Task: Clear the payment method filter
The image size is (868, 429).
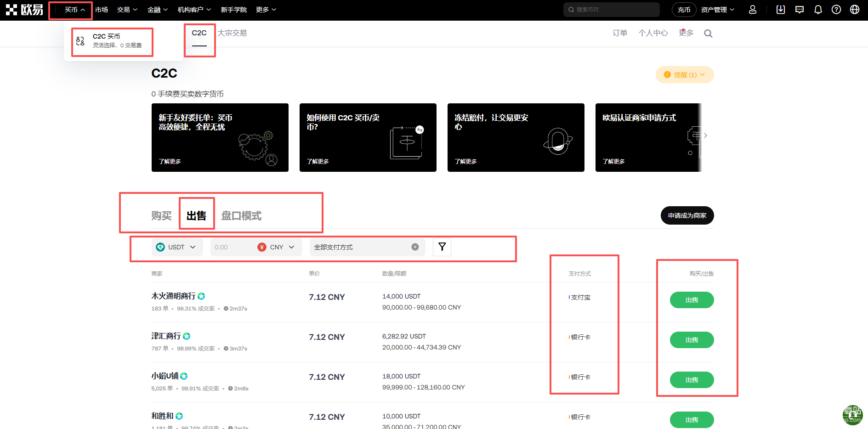Action: click(x=415, y=247)
